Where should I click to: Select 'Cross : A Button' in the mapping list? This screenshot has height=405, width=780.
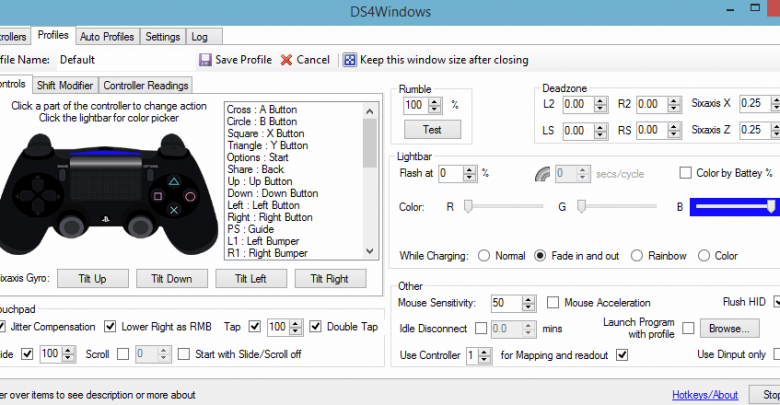point(262,109)
